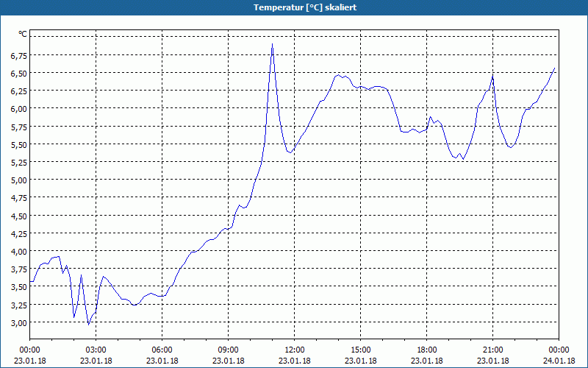Click the chart title 'Temperatur [°C] skaliert'
Screen dimensions: 588x368
click(294, 7)
